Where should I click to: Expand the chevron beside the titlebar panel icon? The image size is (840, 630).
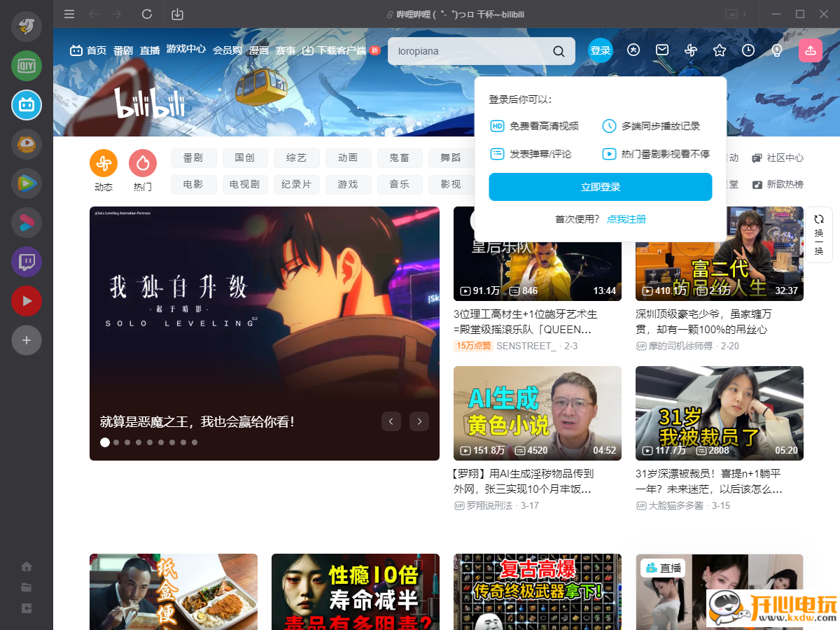coord(744,14)
